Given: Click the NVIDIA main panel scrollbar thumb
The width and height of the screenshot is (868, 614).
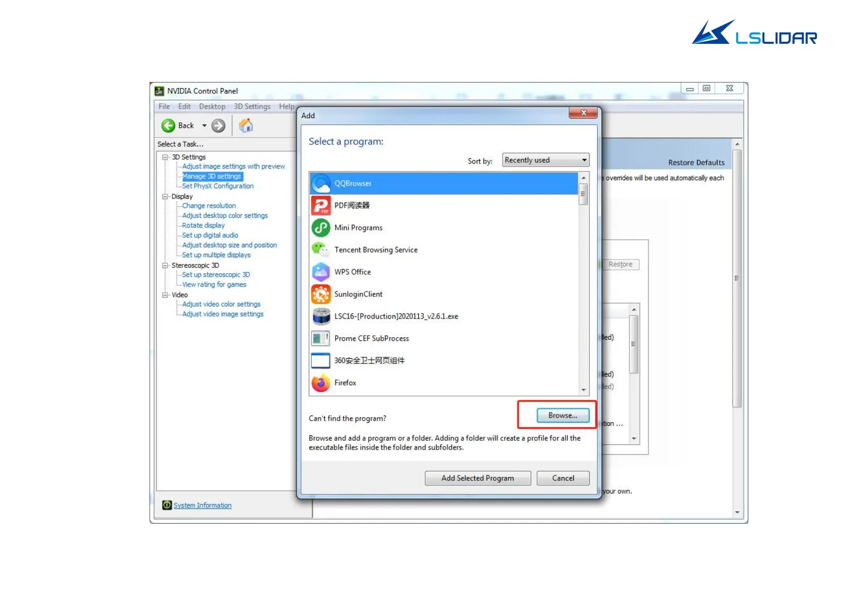Looking at the screenshot, I should (737, 278).
